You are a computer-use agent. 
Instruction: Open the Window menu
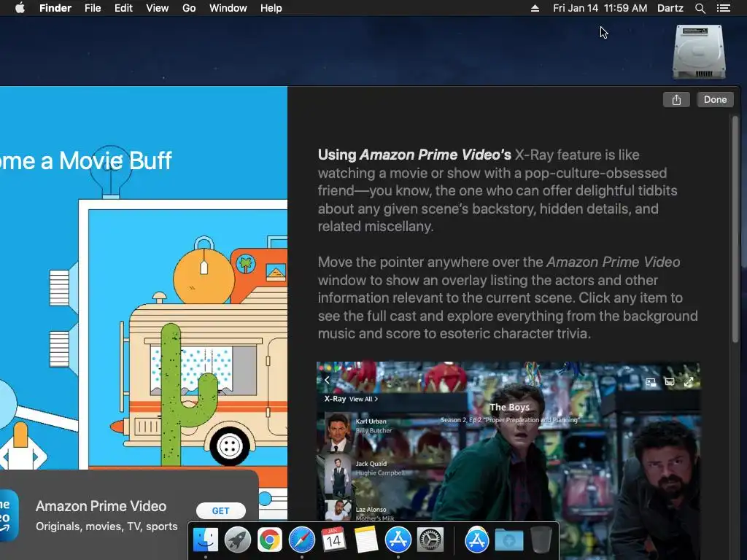pos(228,8)
